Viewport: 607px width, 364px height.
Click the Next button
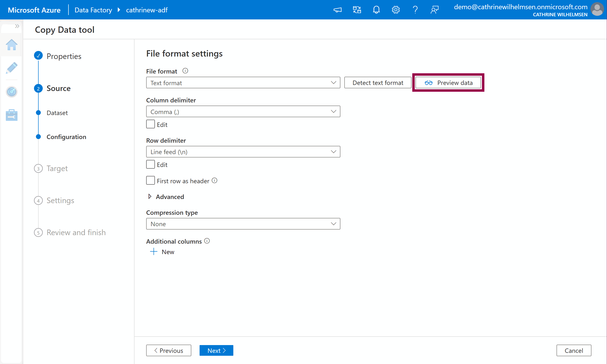(x=216, y=350)
